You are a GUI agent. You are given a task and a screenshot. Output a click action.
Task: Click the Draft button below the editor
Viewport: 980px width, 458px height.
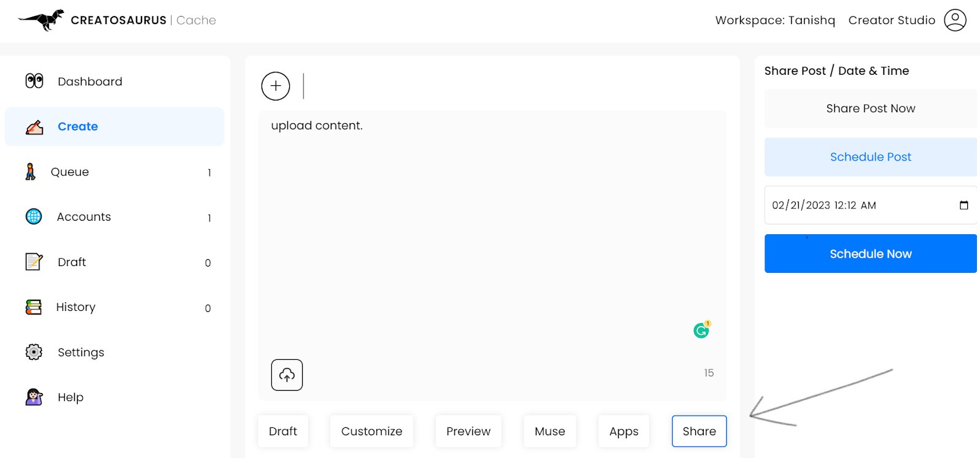coord(283,431)
